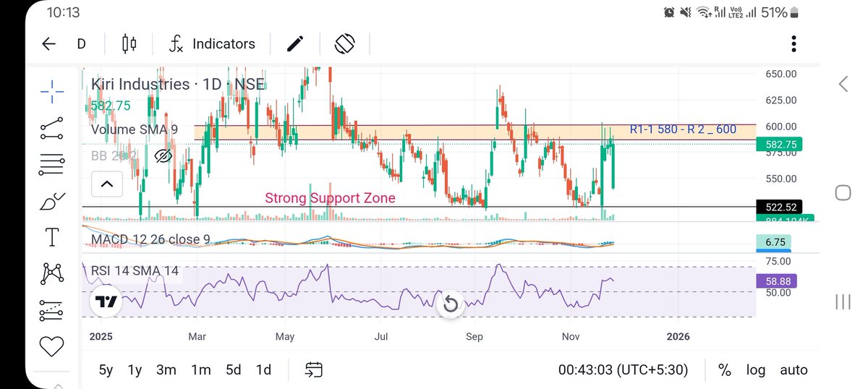Select the 1y range
This screenshot has width=868, height=389.
coord(135,369)
